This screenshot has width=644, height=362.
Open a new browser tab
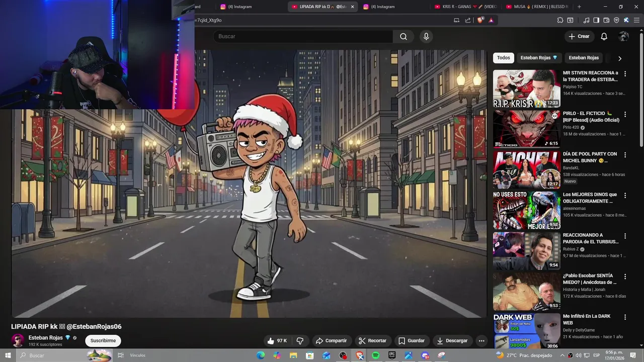[x=579, y=7]
